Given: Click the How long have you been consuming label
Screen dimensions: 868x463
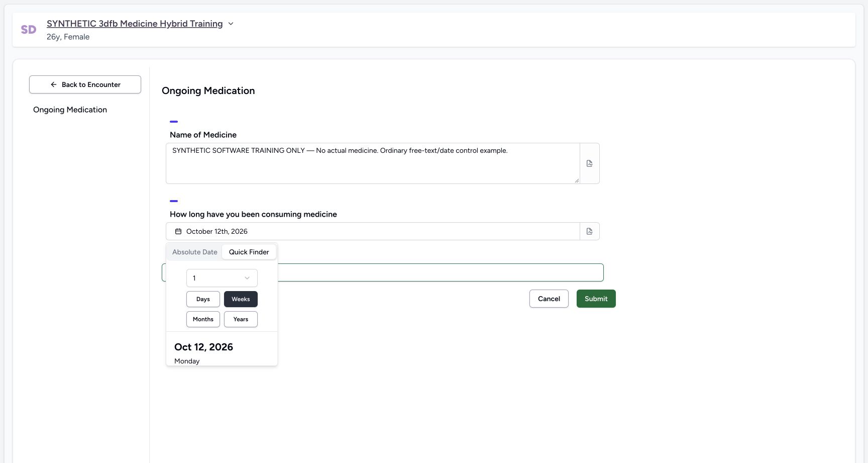Looking at the screenshot, I should 253,214.
